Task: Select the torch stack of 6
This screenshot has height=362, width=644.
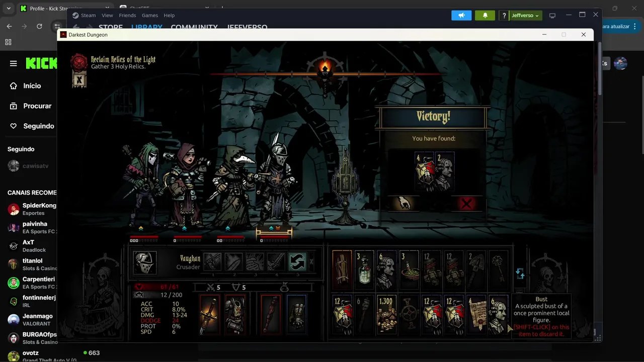Action: (364, 314)
